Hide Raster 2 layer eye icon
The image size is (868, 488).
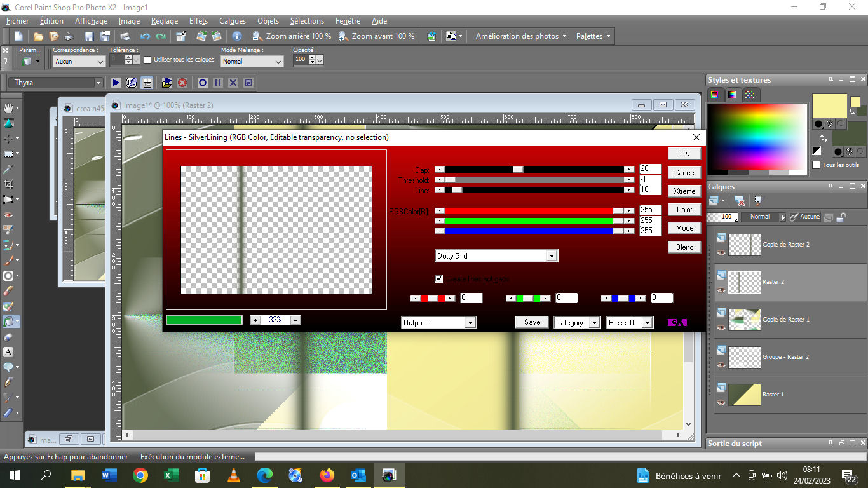(x=721, y=290)
